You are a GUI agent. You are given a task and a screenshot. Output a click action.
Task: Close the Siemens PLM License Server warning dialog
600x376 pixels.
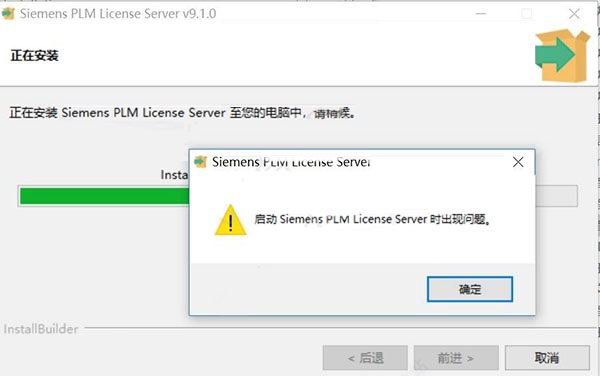coord(518,162)
